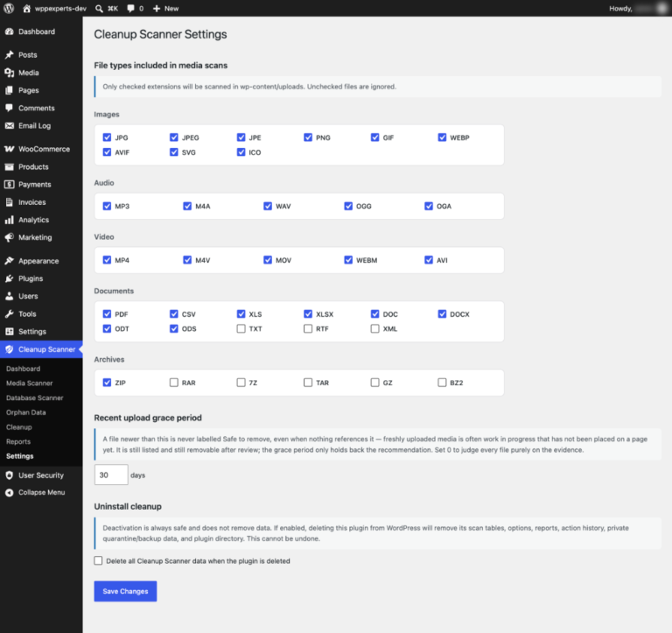
Task: Open the search magnifier icon in admin bar
Action: click(x=99, y=9)
